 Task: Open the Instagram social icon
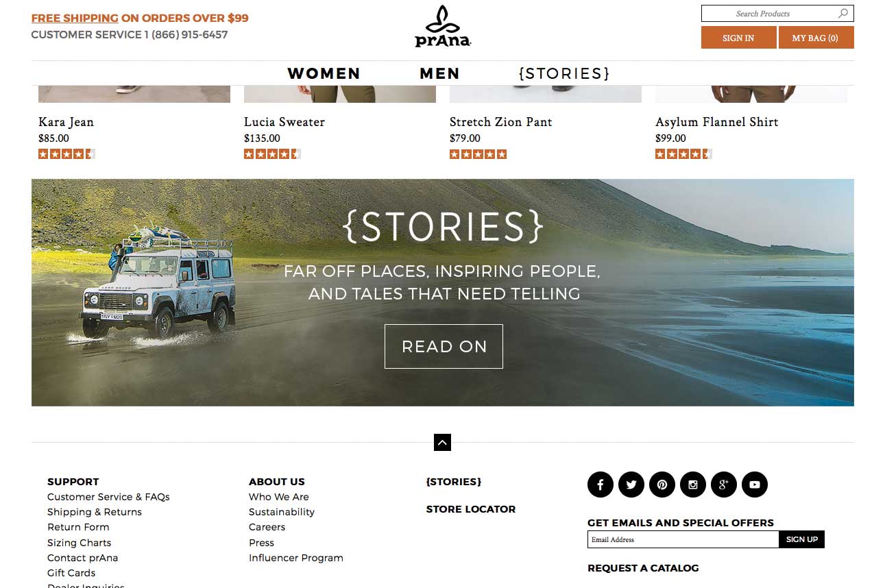pos(692,485)
